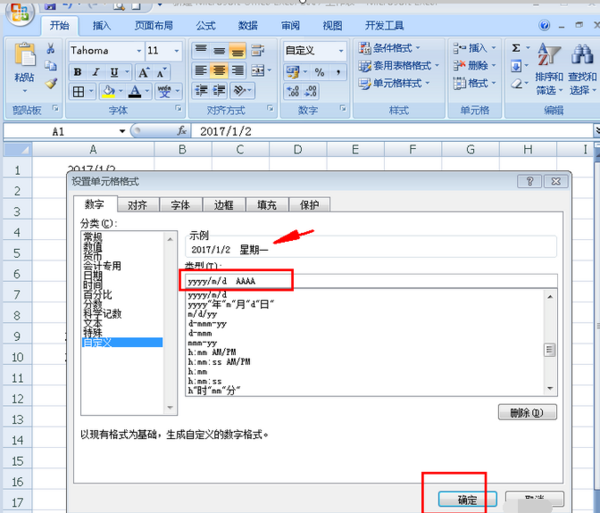Image resolution: width=600 pixels, height=513 pixels.
Task: Click the format list scrollbar thumb
Action: coord(550,350)
